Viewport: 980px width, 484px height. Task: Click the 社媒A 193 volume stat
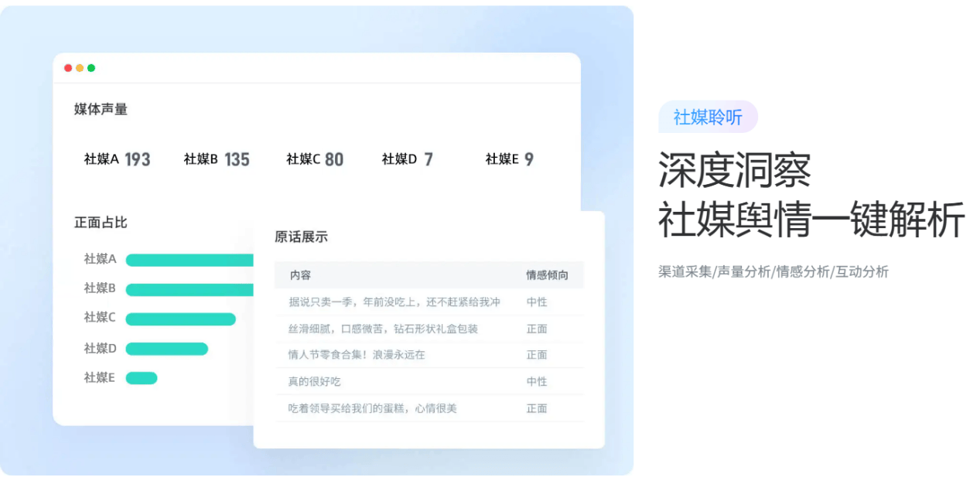(x=117, y=159)
